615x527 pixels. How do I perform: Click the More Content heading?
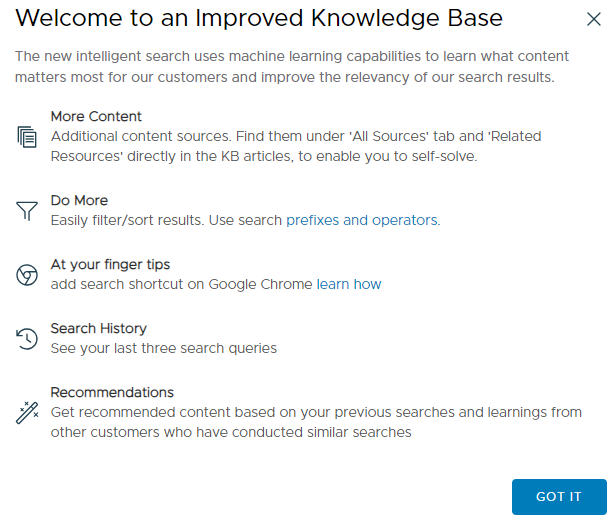96,116
